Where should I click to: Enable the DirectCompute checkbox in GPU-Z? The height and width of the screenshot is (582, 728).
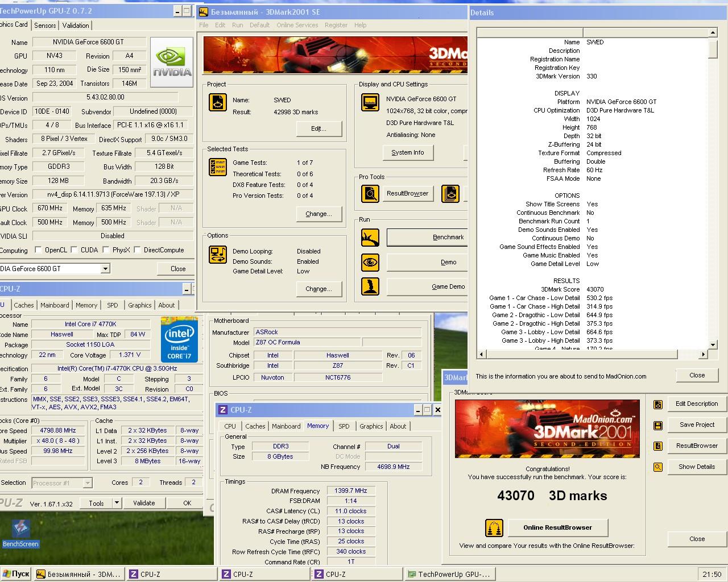(137, 250)
